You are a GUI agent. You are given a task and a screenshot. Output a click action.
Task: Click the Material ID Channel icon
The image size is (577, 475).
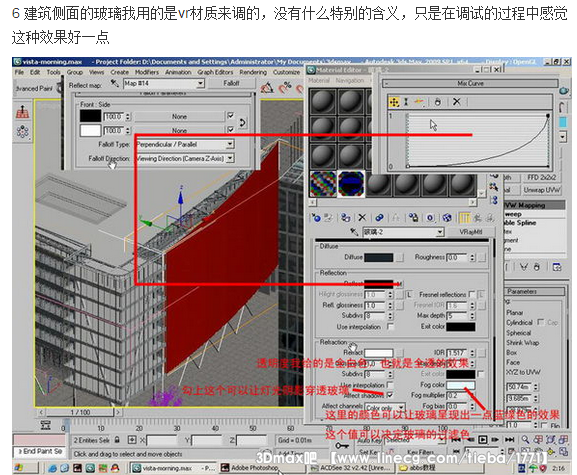pos(430,218)
